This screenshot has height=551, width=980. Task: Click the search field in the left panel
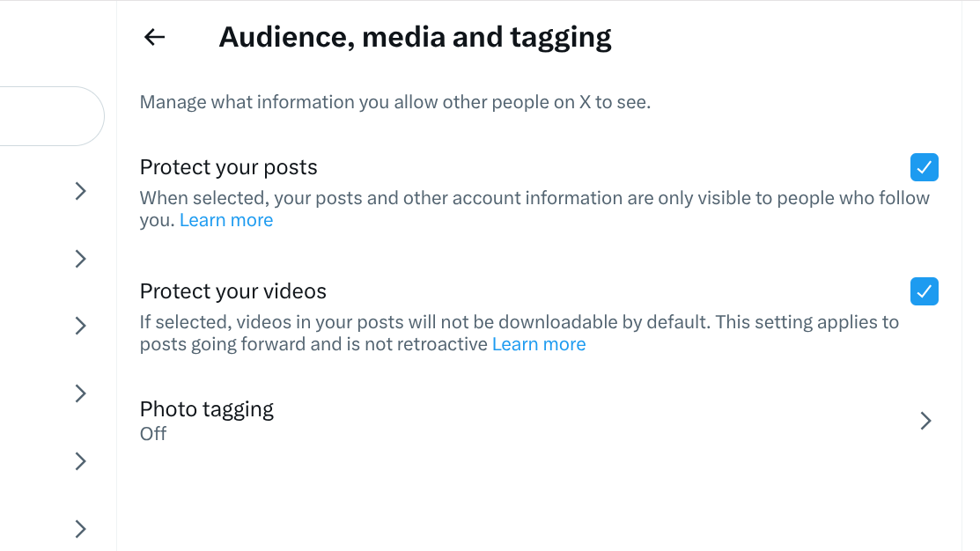point(44,115)
